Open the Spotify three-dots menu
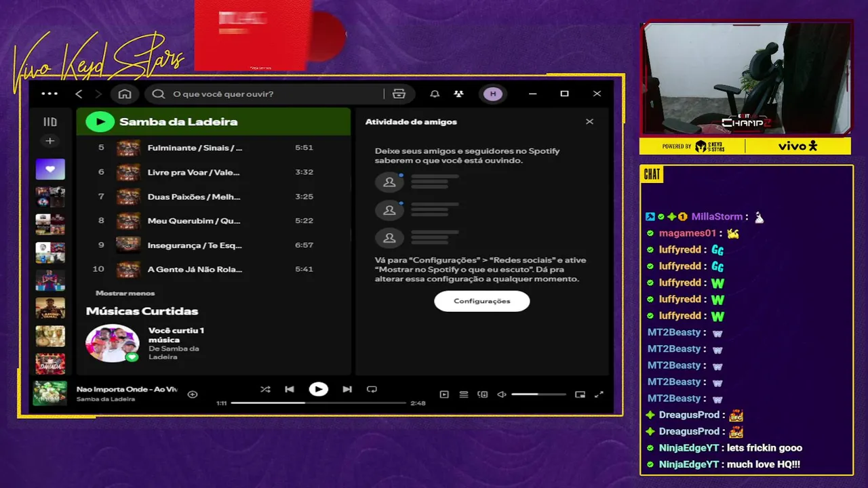This screenshot has width=868, height=488. [x=50, y=94]
